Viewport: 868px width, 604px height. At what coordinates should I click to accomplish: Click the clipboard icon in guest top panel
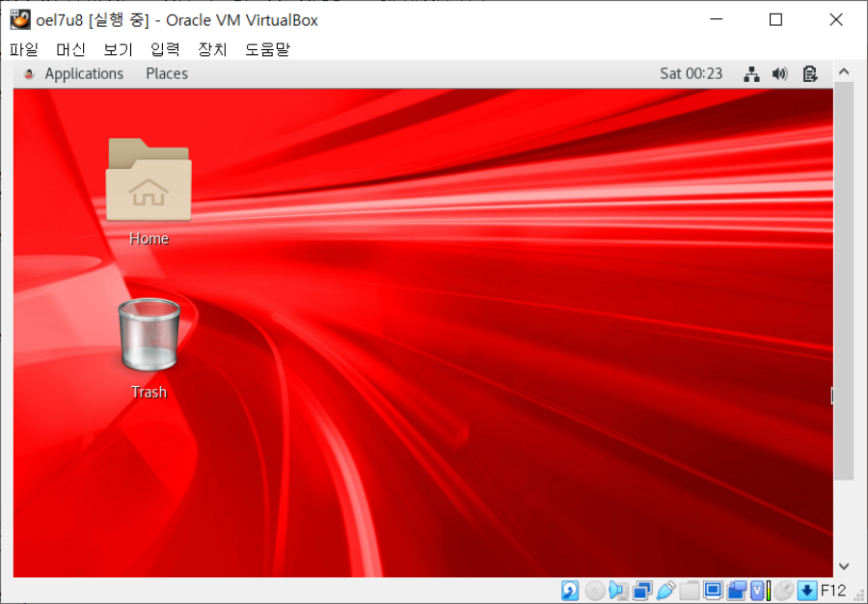(x=810, y=73)
